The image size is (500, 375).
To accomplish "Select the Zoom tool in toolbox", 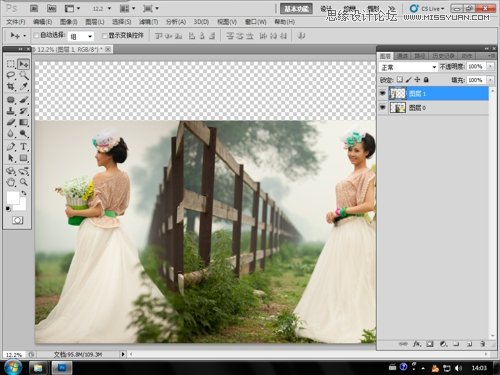I will [23, 182].
